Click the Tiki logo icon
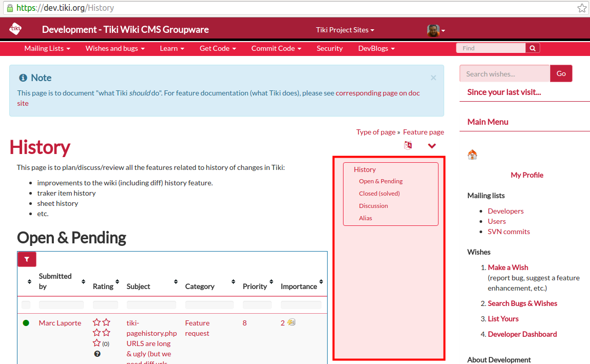Viewport: 590px width, 364px height. coord(15,29)
